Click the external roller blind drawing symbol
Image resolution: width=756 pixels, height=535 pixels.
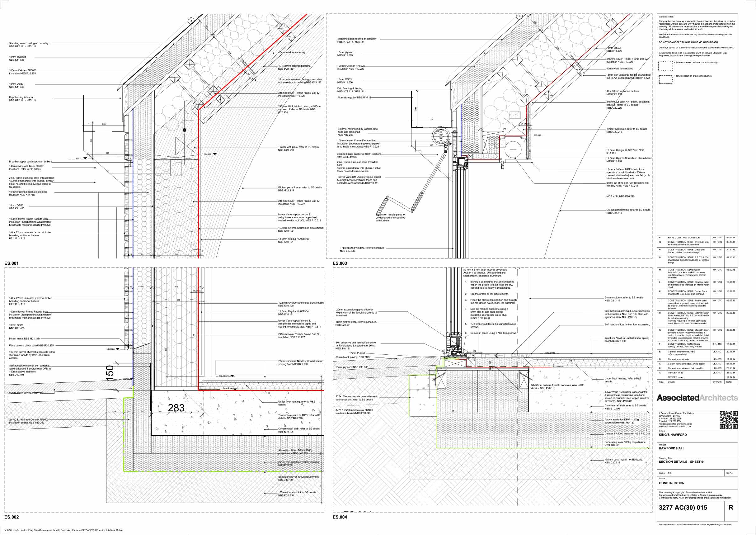441,136
